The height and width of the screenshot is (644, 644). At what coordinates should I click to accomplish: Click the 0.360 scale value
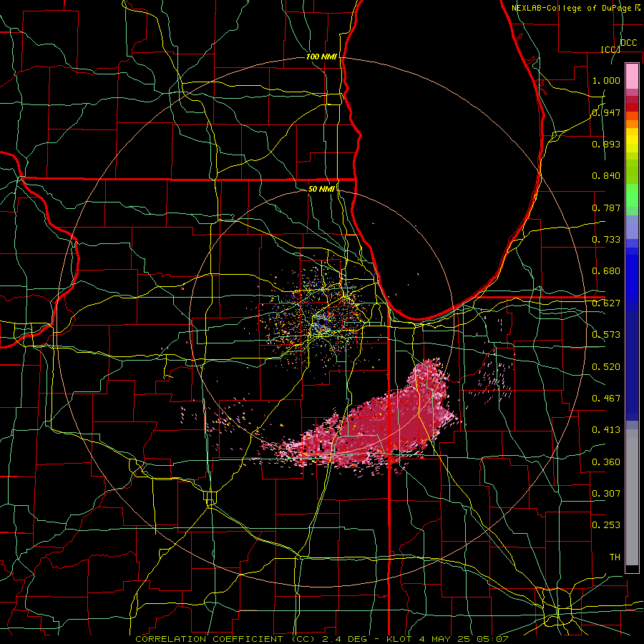(x=606, y=462)
